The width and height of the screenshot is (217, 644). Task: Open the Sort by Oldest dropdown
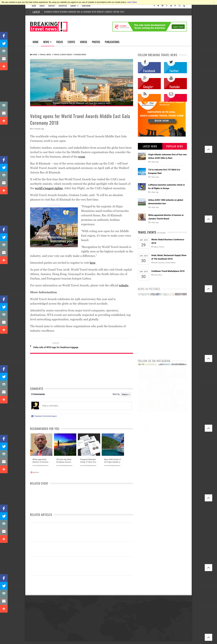point(126,394)
